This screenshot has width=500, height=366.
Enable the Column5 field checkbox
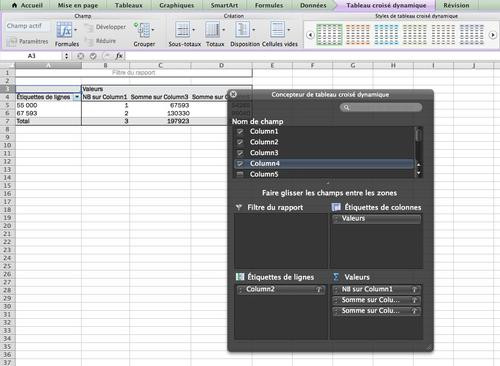coord(240,174)
